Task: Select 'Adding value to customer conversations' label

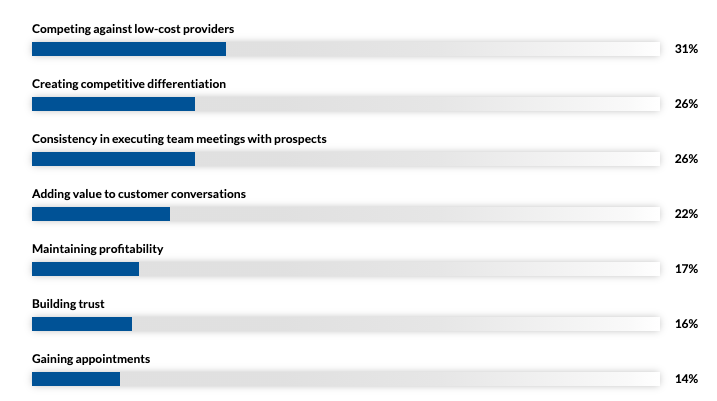Action: (139, 194)
